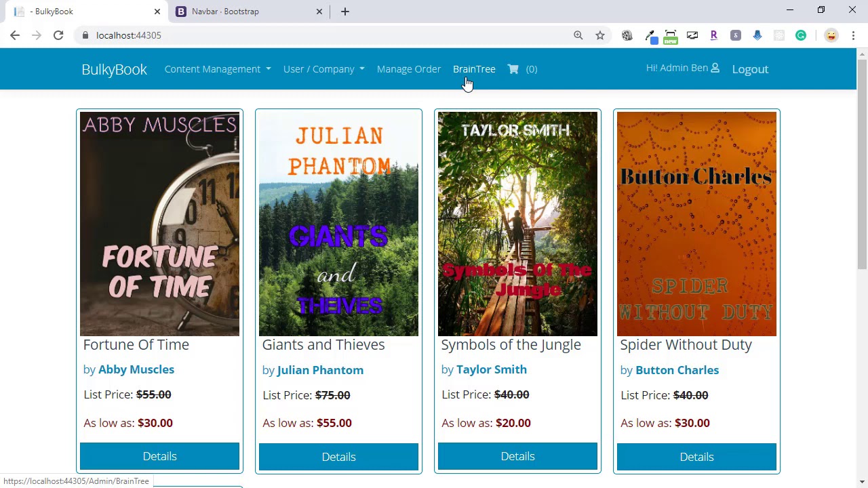The image size is (868, 488).
Task: Open Manage Order in the navbar
Action: [x=409, y=69]
